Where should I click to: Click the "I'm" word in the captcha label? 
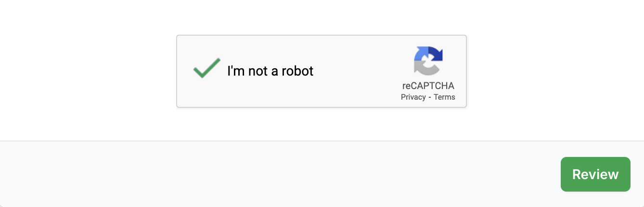tap(236, 71)
